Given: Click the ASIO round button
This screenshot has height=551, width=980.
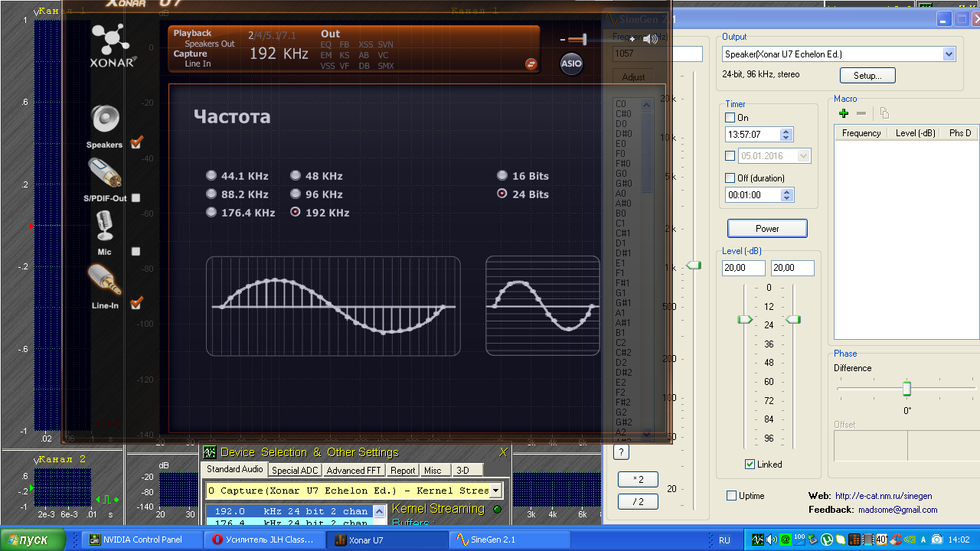Looking at the screenshot, I should tap(571, 64).
